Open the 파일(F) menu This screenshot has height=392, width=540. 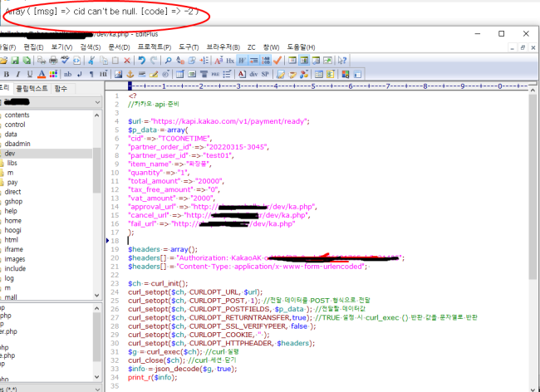click(x=7, y=47)
